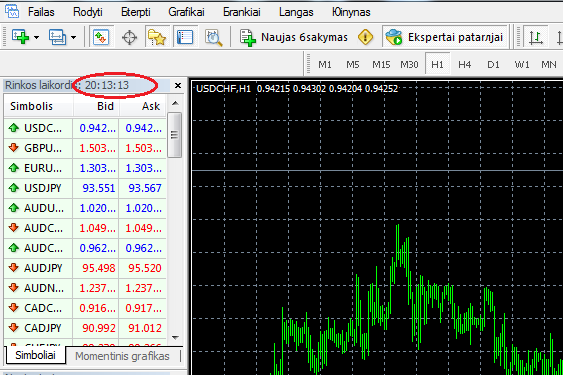
Task: Switch timeframe to M15
Action: click(x=381, y=65)
